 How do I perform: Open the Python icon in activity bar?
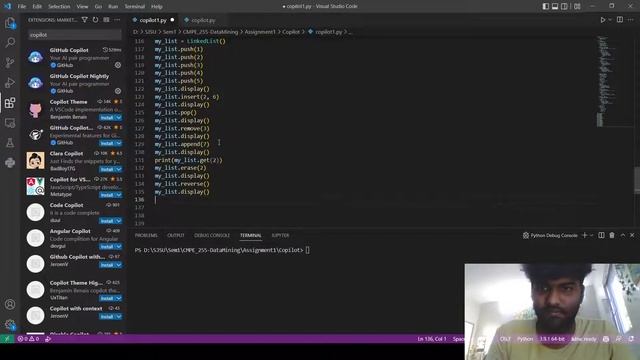point(10,162)
